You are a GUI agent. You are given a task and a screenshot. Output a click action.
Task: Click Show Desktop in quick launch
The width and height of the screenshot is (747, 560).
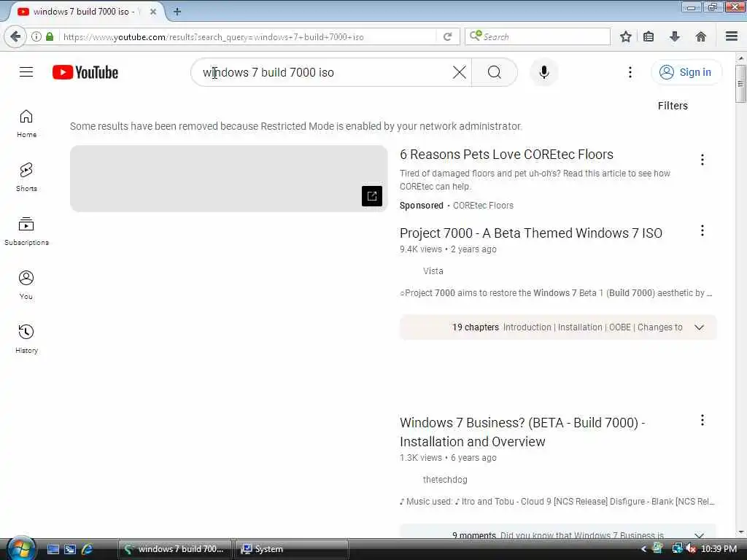pos(53,549)
